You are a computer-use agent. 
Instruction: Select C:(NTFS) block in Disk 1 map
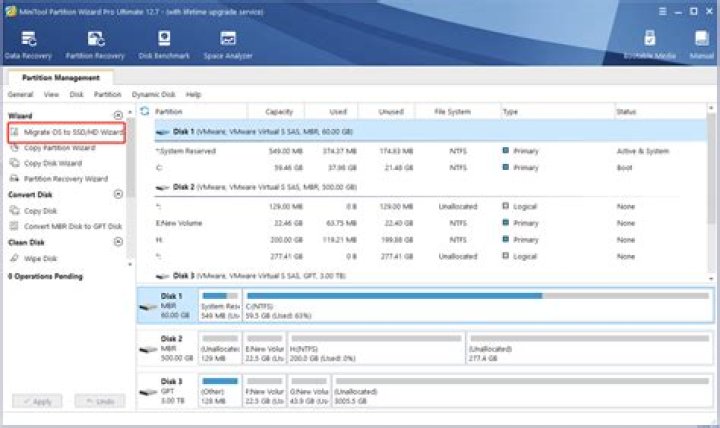[x=478, y=305]
